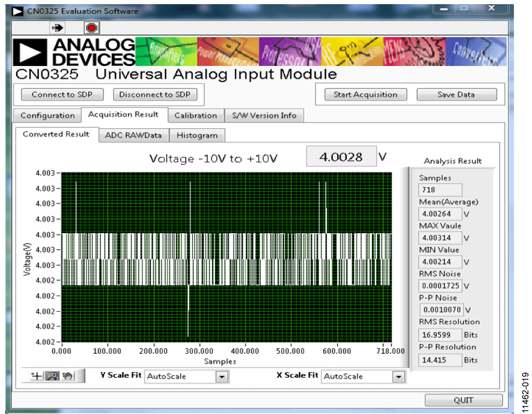Click the QUIT button

pos(463,400)
